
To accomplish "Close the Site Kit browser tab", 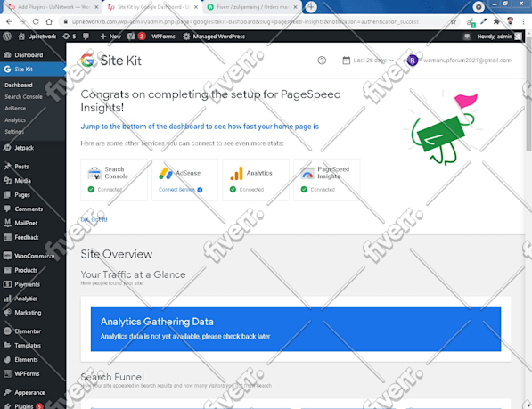I will [x=196, y=7].
